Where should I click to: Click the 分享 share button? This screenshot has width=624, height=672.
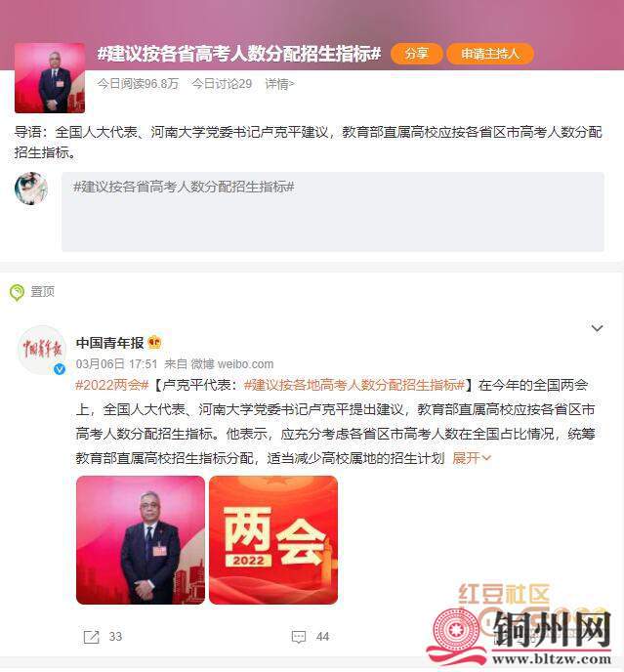pyautogui.click(x=417, y=54)
